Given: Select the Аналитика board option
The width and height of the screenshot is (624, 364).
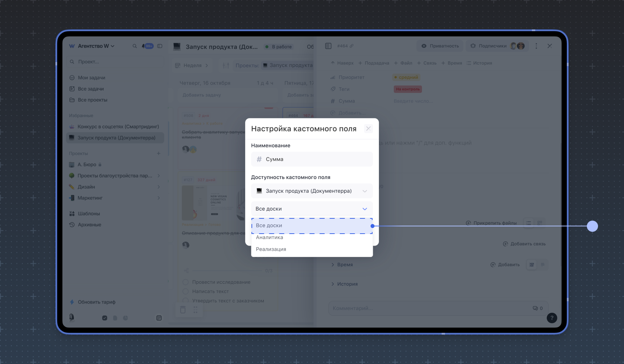Looking at the screenshot, I should (x=269, y=237).
